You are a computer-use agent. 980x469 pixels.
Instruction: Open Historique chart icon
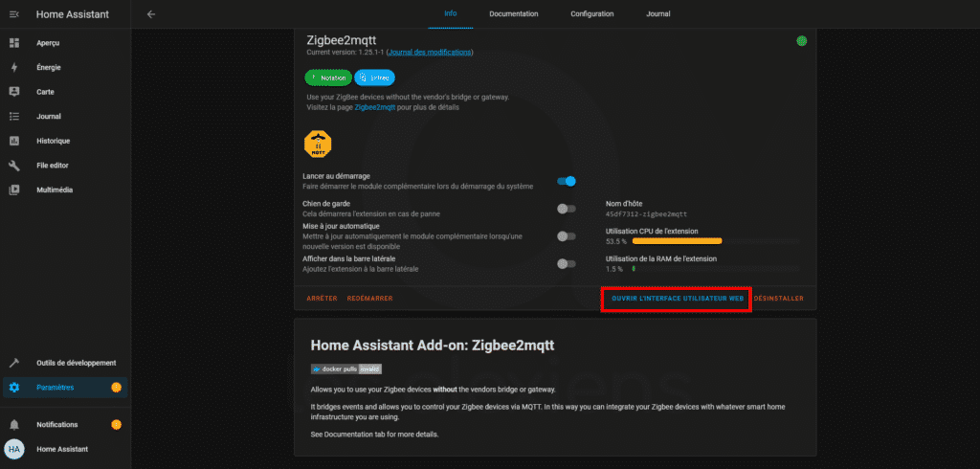[x=14, y=141]
